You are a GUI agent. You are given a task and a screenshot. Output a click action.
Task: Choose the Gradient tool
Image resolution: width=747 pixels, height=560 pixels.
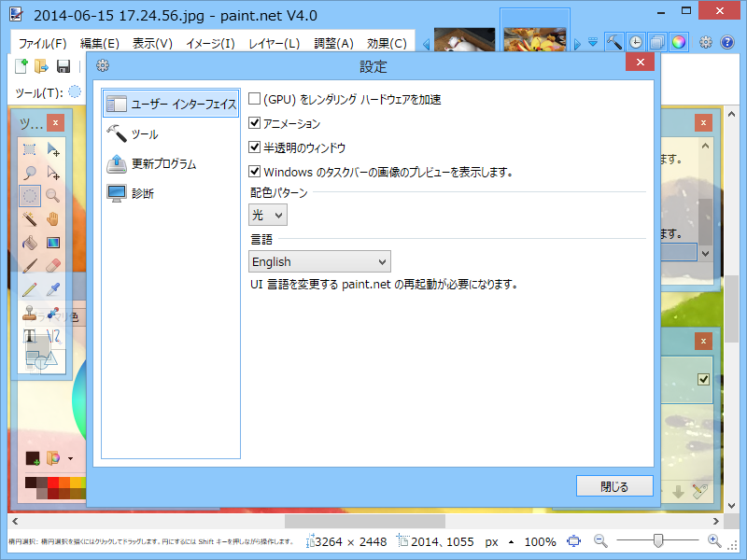tap(53, 243)
